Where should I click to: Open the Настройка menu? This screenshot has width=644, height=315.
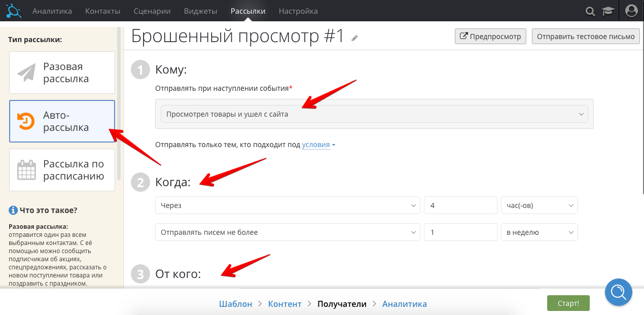point(298,11)
